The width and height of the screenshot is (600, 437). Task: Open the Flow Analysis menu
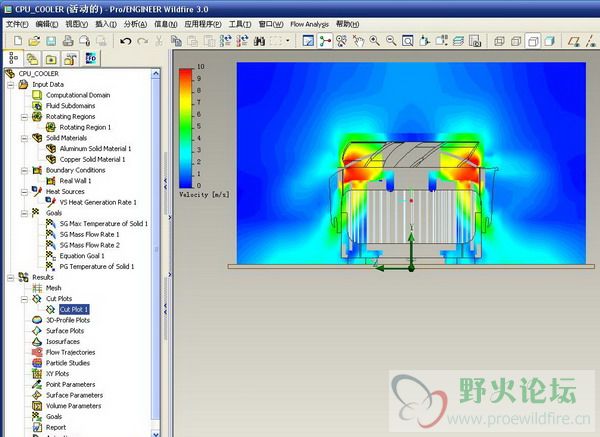pyautogui.click(x=309, y=24)
